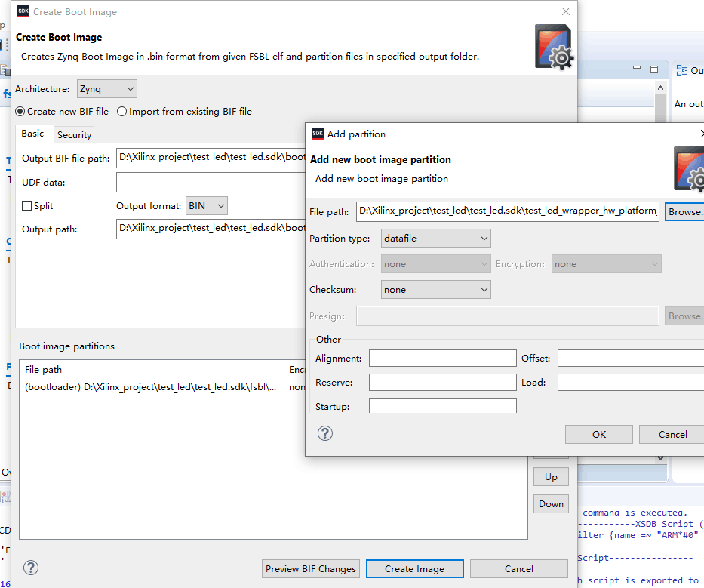Viewport: 704px width, 588px height.
Task: Click the Outline view icon in background window
Action: point(681,70)
